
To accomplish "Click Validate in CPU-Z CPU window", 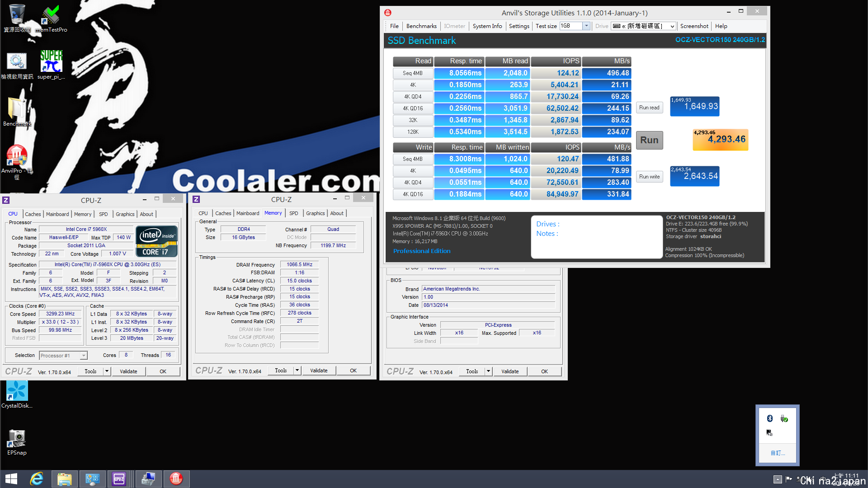I will (x=128, y=371).
